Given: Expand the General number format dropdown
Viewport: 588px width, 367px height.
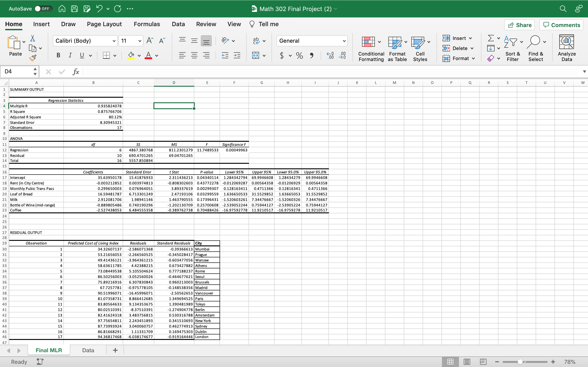Looking at the screenshot, I should tap(344, 41).
